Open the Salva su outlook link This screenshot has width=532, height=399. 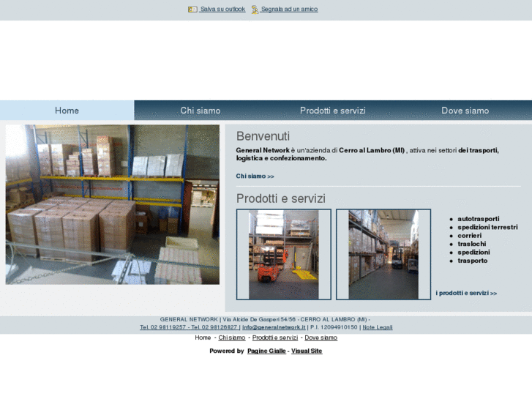click(x=222, y=10)
